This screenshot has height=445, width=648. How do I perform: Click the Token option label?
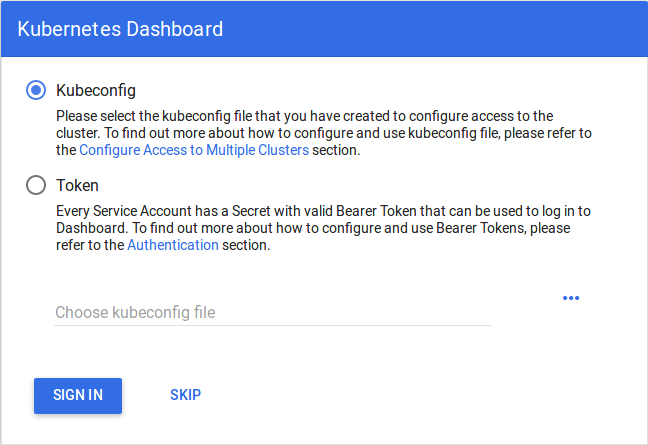77,185
